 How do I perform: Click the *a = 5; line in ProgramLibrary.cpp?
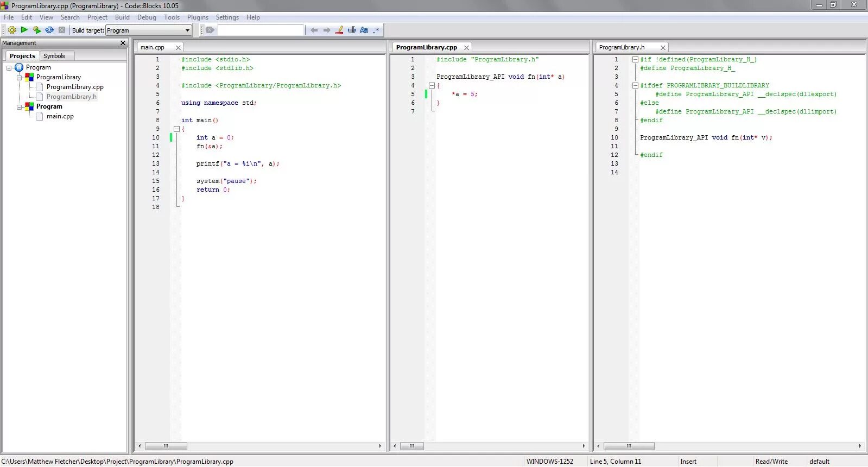[465, 94]
